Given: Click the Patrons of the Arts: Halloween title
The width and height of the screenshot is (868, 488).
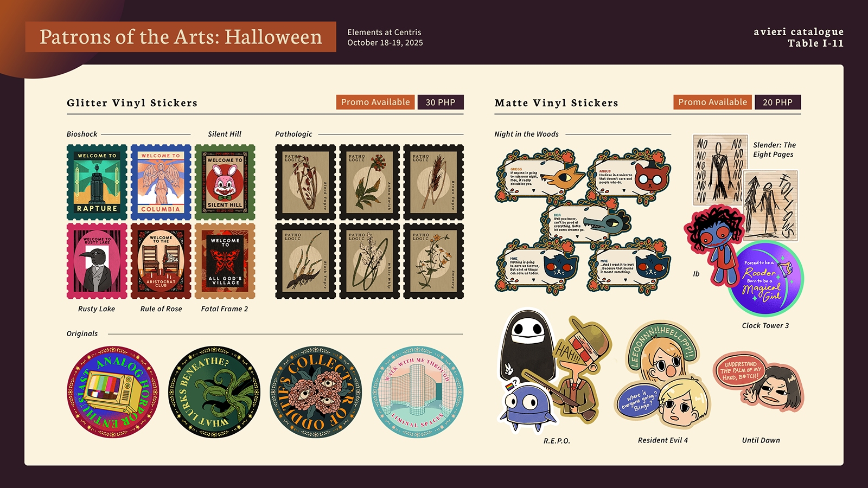Looking at the screenshot, I should point(181,37).
